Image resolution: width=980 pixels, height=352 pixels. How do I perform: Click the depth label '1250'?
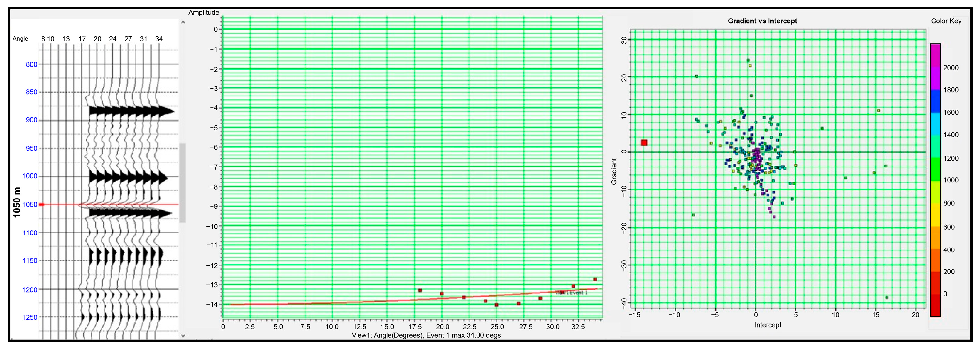(30, 317)
